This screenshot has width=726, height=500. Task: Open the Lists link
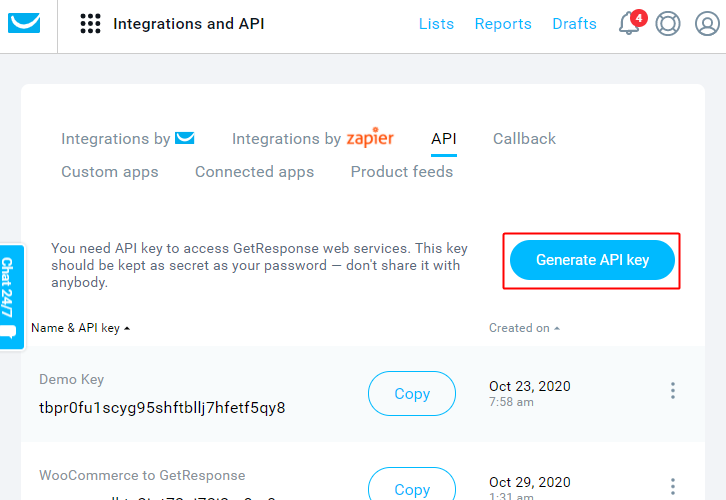[x=436, y=24]
